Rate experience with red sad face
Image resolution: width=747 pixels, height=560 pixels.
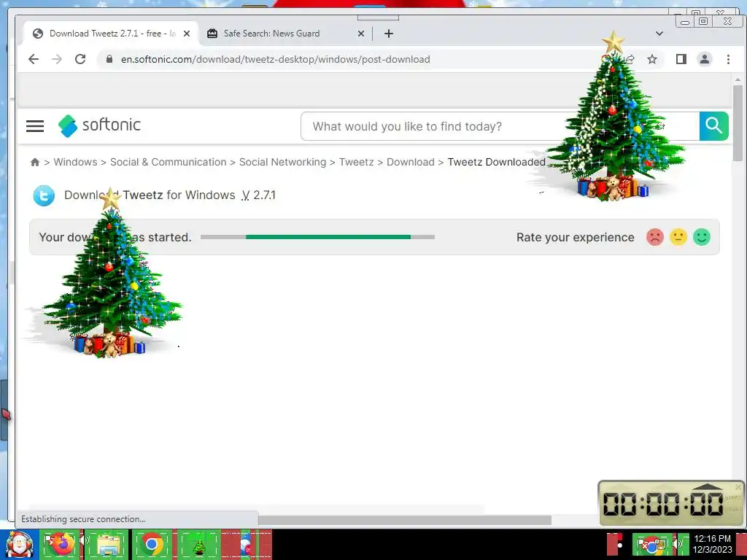click(x=655, y=237)
